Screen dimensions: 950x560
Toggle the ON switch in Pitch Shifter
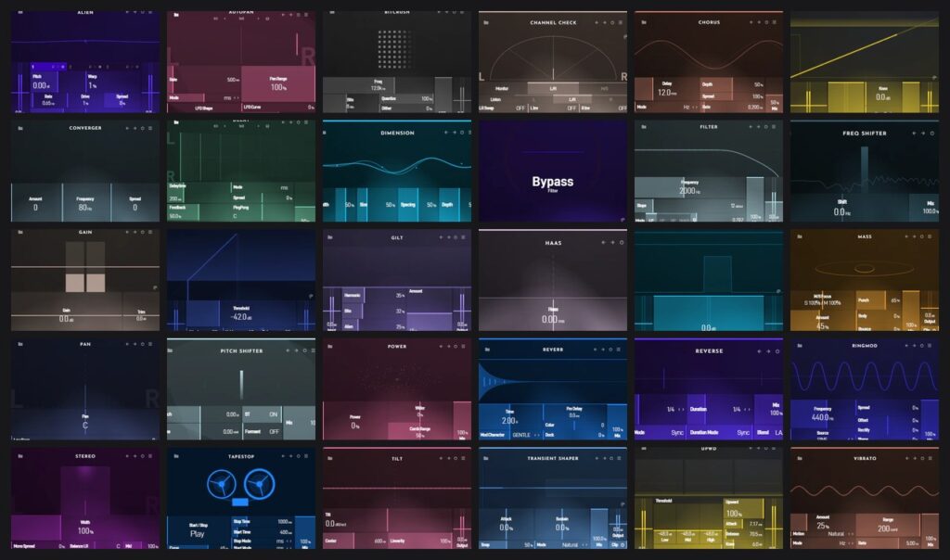[273, 414]
